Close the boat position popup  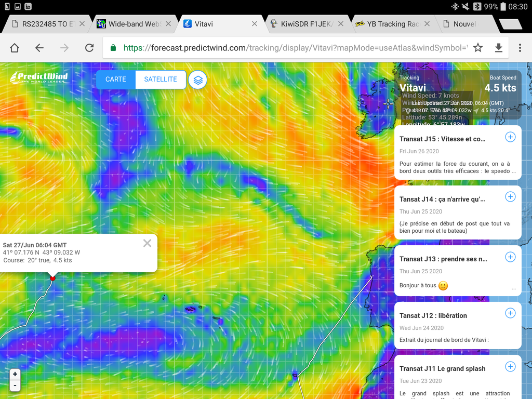[147, 243]
